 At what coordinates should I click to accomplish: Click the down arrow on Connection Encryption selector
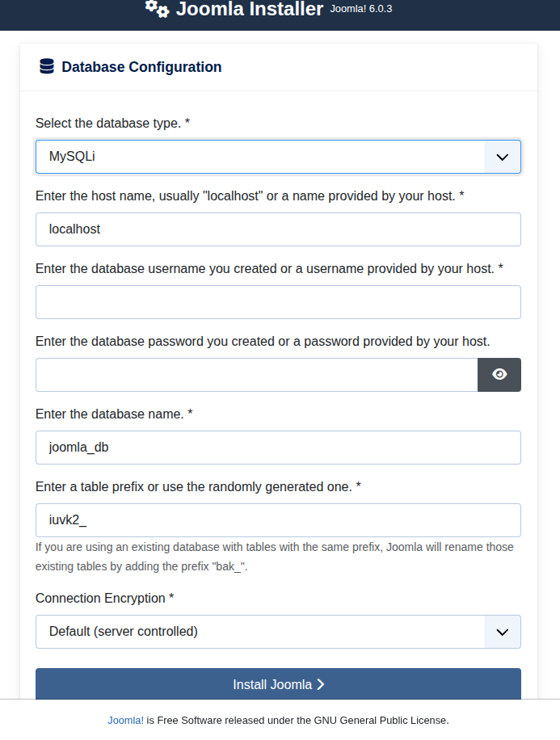[x=501, y=631]
